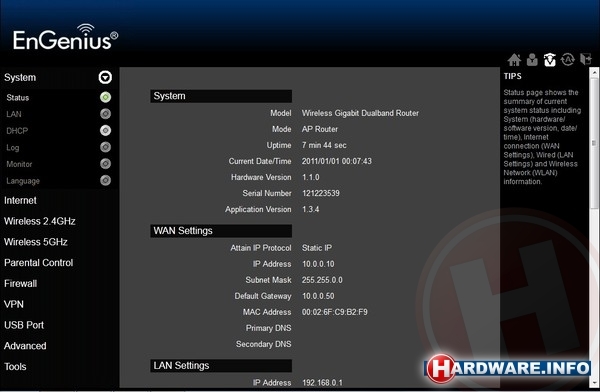Open Wireless 2.4GHz settings
Screen dimensions: 600x392
point(40,221)
